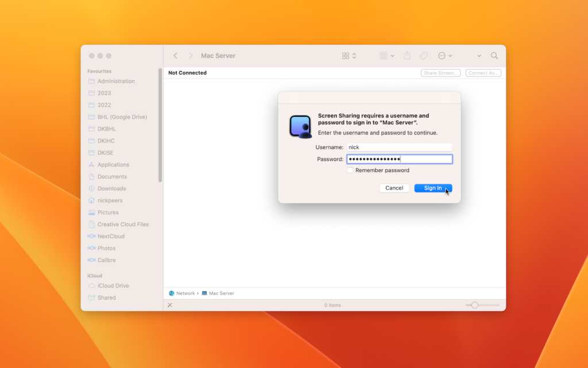588x368 pixels.
Task: Click the X icon in the bottom bar
Action: (170, 305)
